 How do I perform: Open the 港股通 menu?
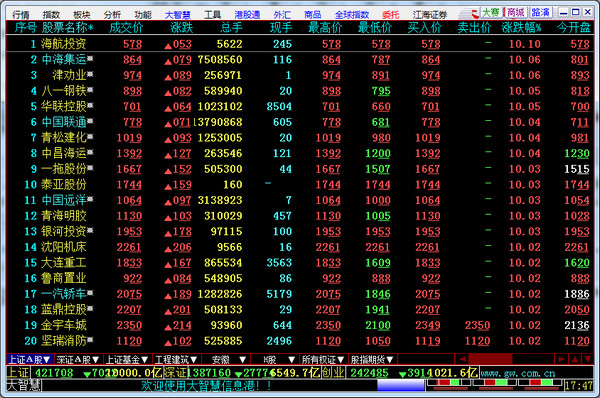pos(247,15)
